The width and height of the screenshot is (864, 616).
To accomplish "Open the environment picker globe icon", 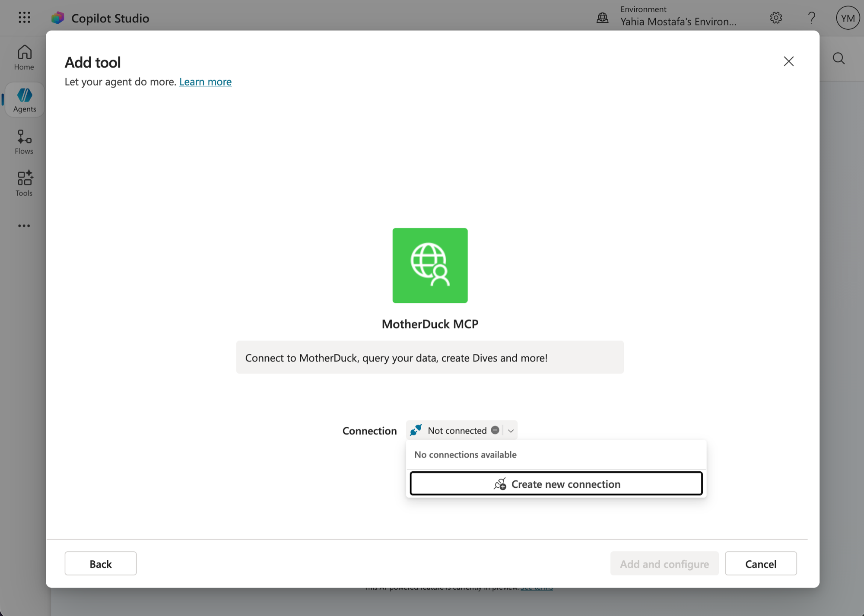I will [602, 18].
